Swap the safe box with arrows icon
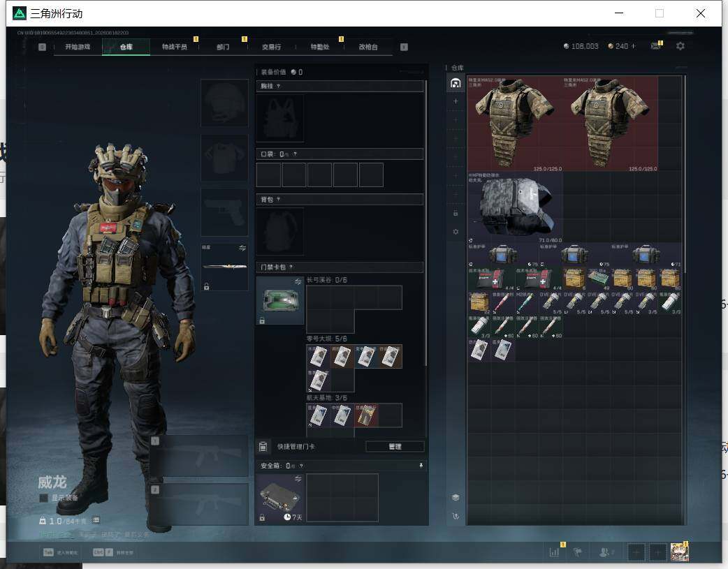This screenshot has width=728, height=569. [298, 478]
